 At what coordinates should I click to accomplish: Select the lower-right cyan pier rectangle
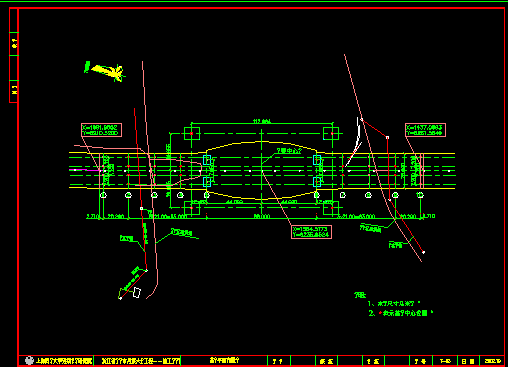317,182
